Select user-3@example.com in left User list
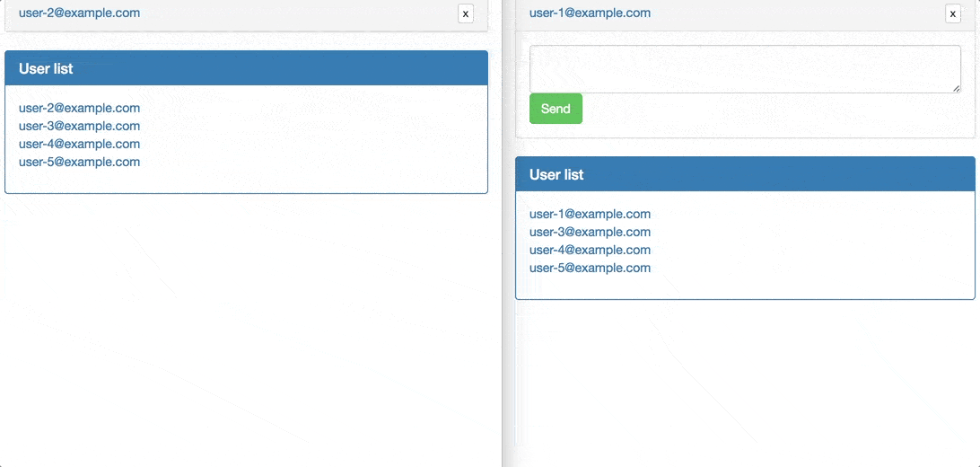Screen dimensions: 980x467 (79, 127)
